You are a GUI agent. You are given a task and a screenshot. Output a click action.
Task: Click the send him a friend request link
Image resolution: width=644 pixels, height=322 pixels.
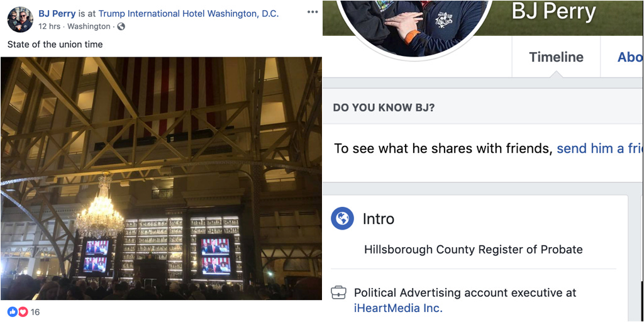pyautogui.click(x=600, y=148)
